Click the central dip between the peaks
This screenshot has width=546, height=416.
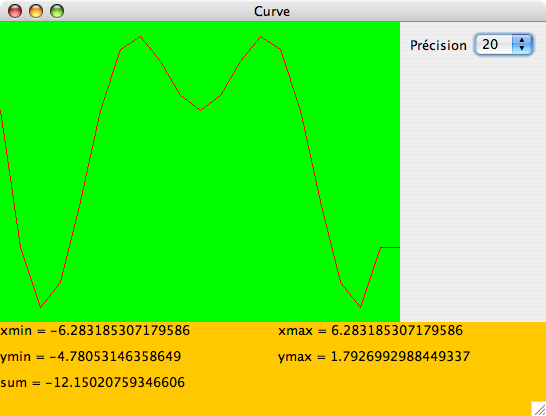coord(201,110)
